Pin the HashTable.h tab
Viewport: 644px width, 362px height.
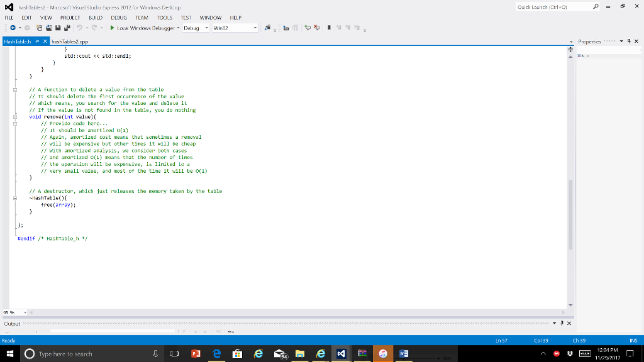37,41
